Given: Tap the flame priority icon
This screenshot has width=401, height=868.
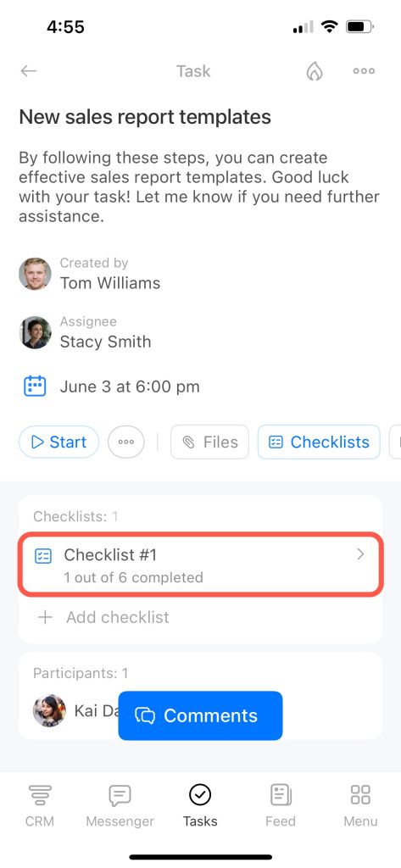Looking at the screenshot, I should tap(315, 71).
